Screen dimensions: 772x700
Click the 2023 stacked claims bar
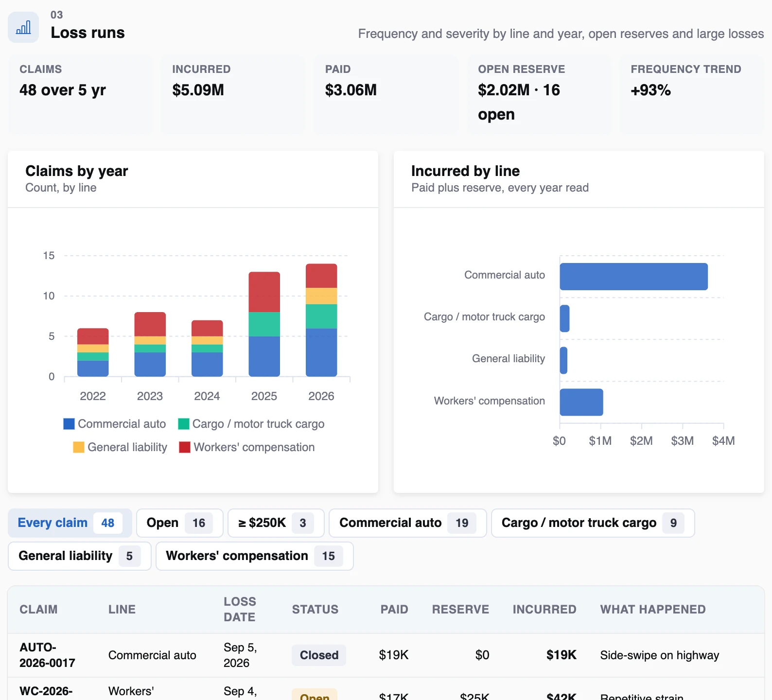pyautogui.click(x=150, y=344)
